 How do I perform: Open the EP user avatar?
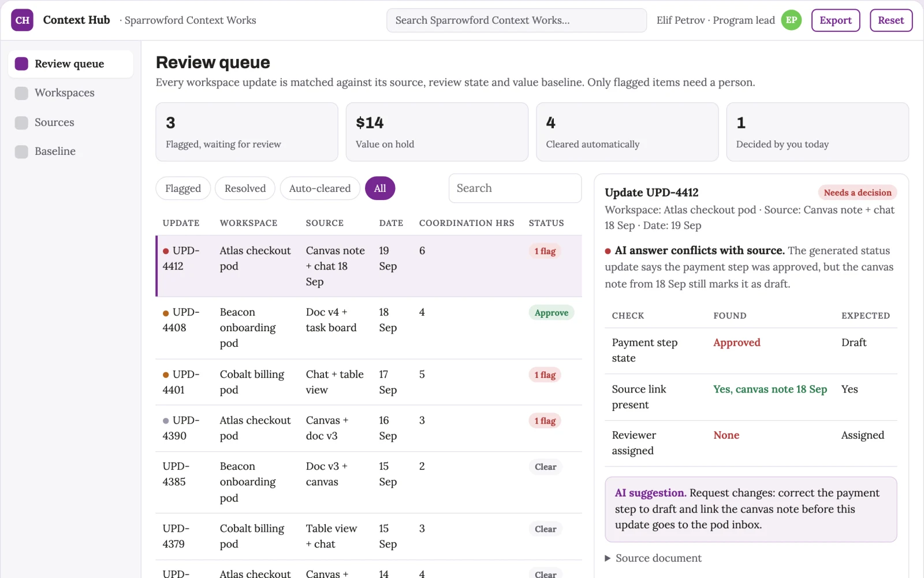pos(791,20)
